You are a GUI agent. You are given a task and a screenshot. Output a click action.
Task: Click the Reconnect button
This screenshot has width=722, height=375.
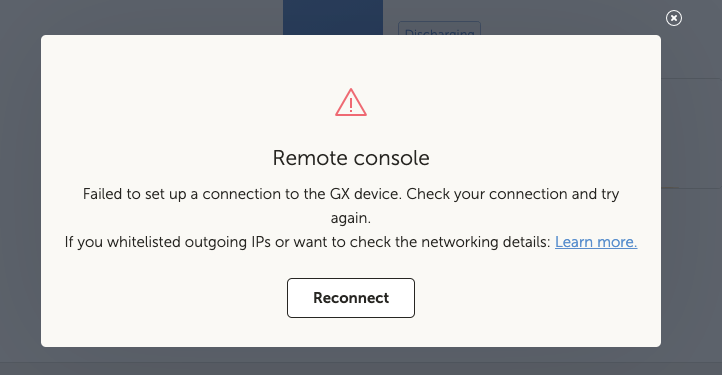click(351, 298)
